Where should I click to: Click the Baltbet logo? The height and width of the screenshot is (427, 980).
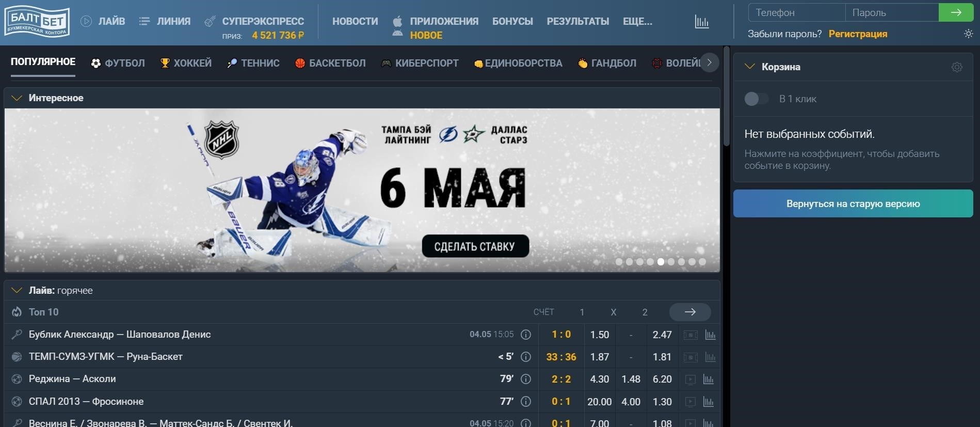pyautogui.click(x=37, y=22)
